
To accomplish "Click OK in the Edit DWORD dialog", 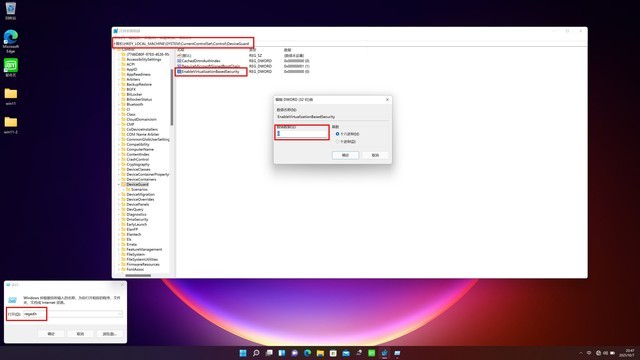I will 345,155.
